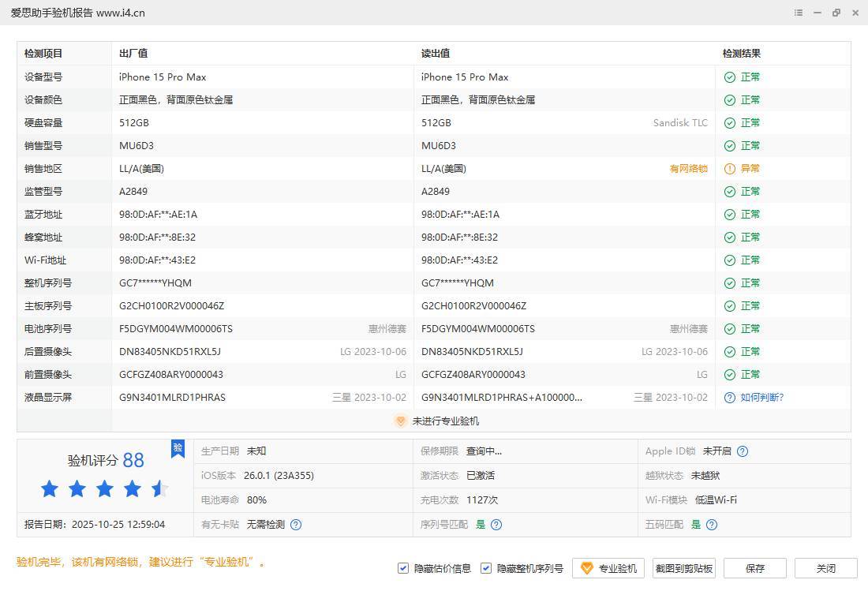Click the shield icon beside 未进行专业验机
Screen dimensions: 868x591
[400, 421]
